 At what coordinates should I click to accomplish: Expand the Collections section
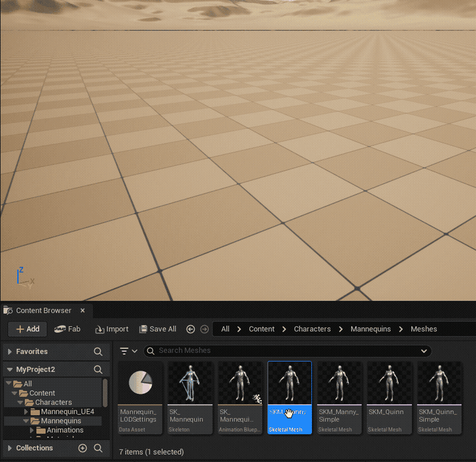coord(9,448)
